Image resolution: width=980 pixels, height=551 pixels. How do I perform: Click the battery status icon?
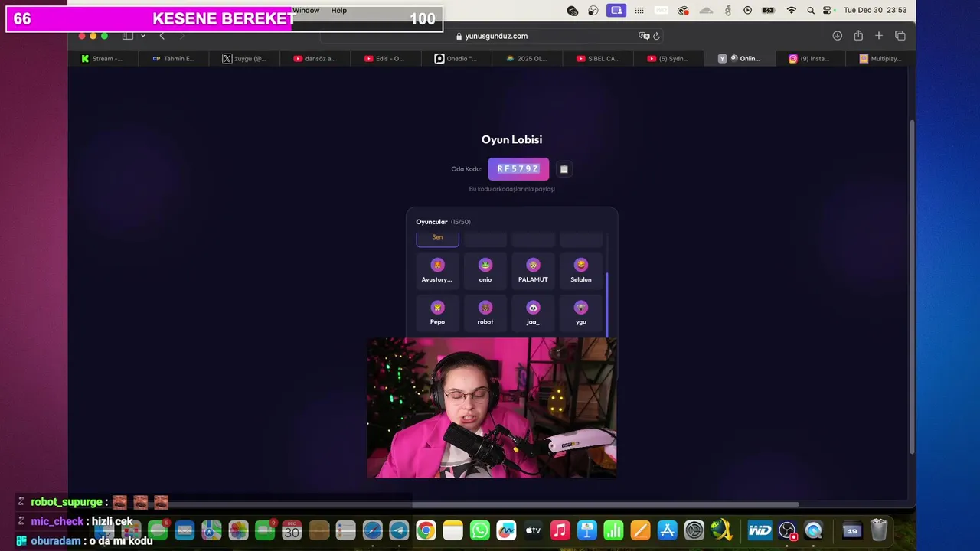coord(770,11)
